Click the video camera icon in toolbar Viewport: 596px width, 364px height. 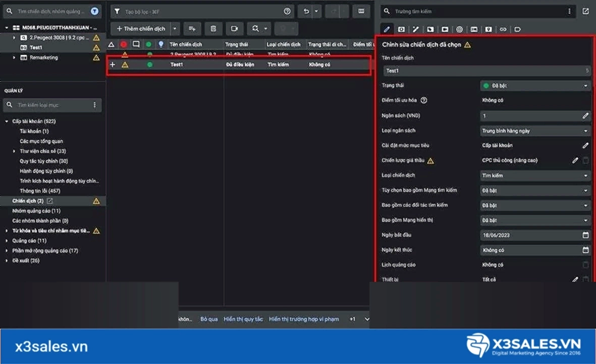[234, 29]
